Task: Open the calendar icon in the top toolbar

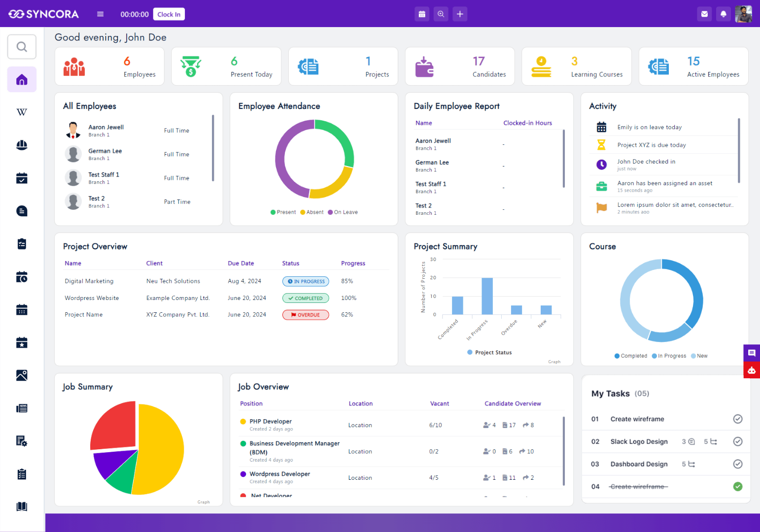Action: pos(422,14)
